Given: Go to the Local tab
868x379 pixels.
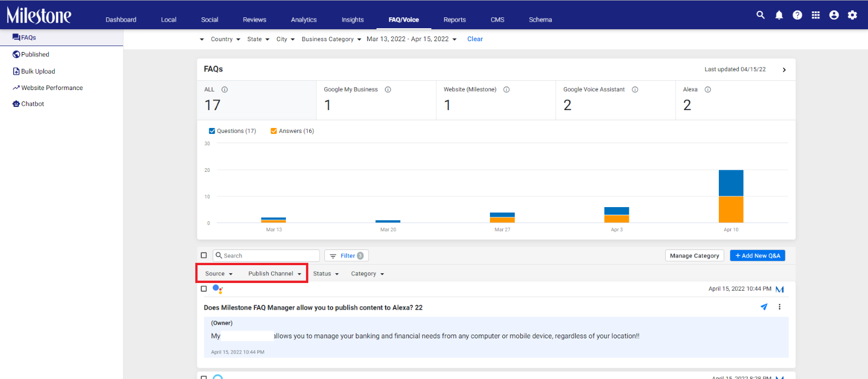Looking at the screenshot, I should pos(169,20).
